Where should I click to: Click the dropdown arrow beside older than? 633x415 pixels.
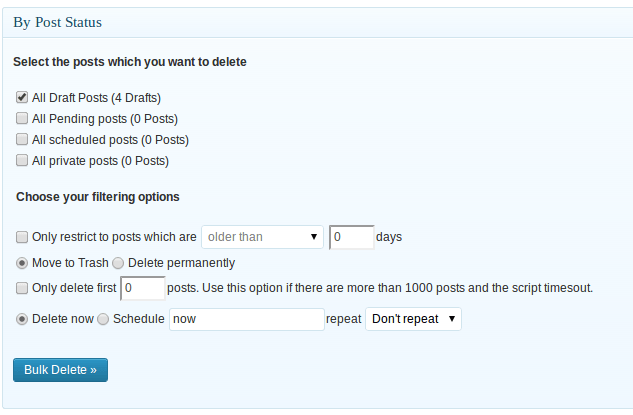314,237
